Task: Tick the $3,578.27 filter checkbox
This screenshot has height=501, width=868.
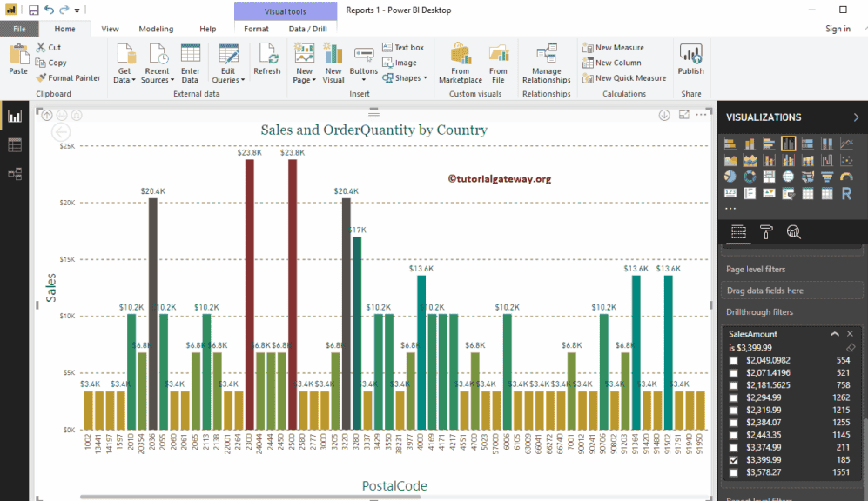Action: [734, 472]
